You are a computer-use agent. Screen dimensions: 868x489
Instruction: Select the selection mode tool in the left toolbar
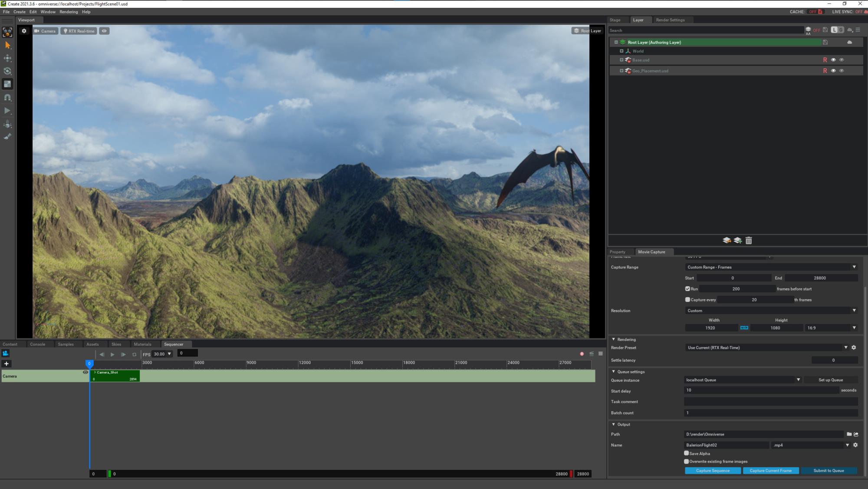7,32
